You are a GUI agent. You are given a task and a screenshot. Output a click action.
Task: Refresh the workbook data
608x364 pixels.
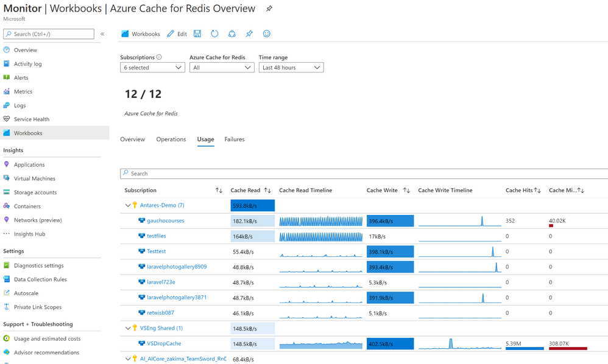[214, 33]
